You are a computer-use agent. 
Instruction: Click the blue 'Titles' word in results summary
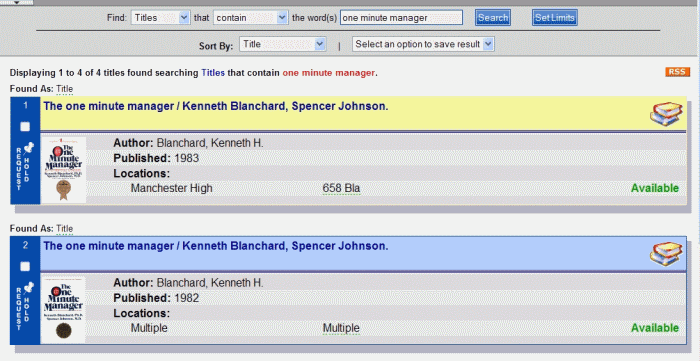click(213, 73)
